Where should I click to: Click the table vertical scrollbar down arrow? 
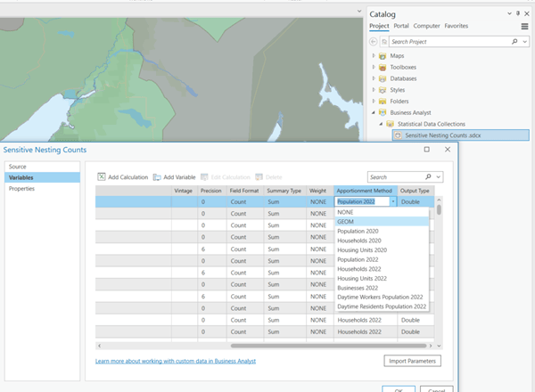(439, 346)
